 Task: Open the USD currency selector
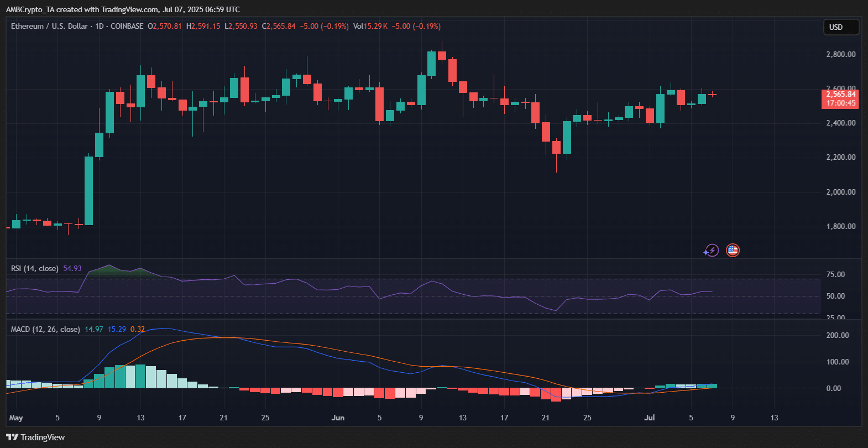[x=841, y=27]
